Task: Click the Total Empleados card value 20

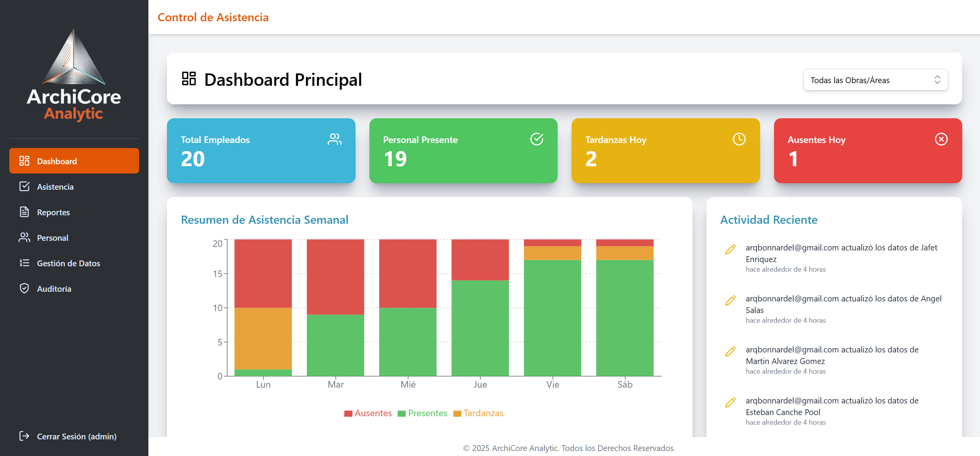Action: click(193, 159)
